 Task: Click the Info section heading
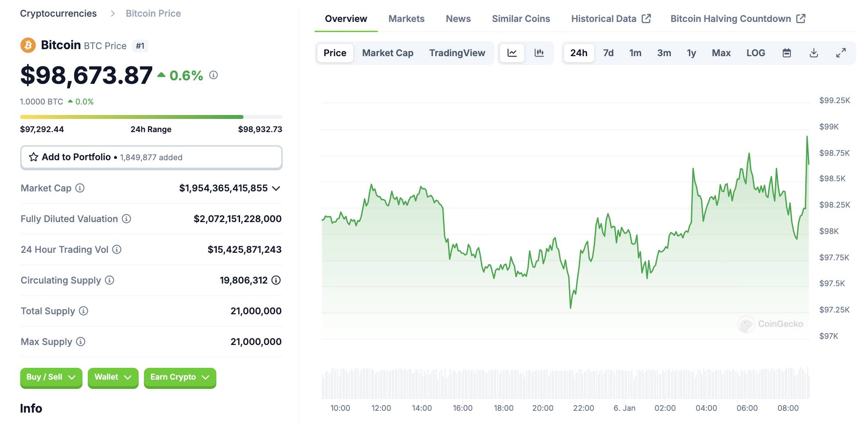[31, 409]
